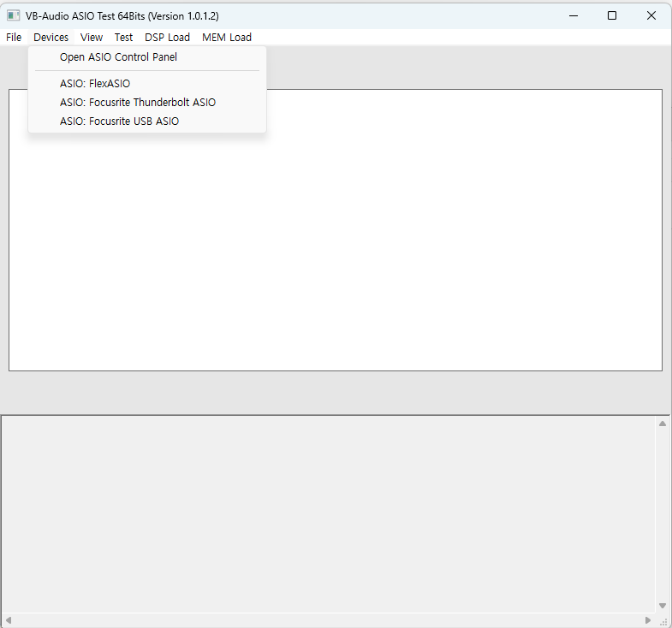Open the DSP Load menu
This screenshot has width=672, height=628.
click(167, 38)
